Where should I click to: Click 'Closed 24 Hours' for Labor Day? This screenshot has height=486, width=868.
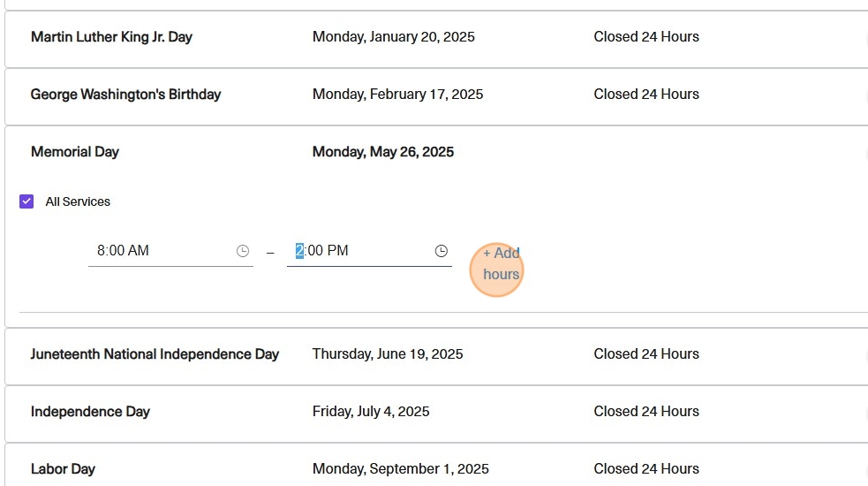tap(646, 469)
